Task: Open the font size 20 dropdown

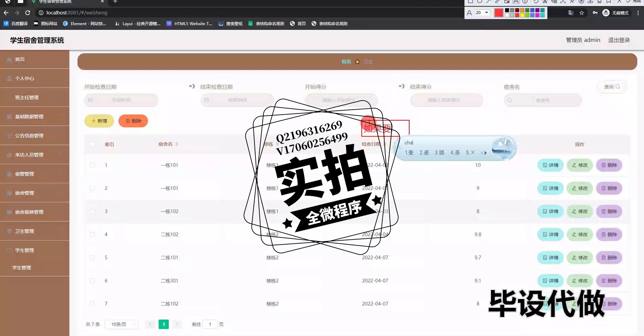Action: coord(482,13)
